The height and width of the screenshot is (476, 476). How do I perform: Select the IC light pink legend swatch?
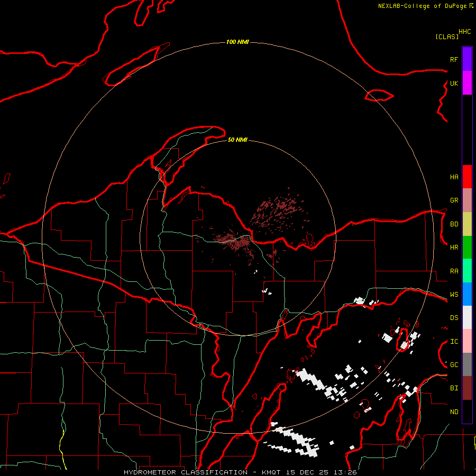pos(467,341)
